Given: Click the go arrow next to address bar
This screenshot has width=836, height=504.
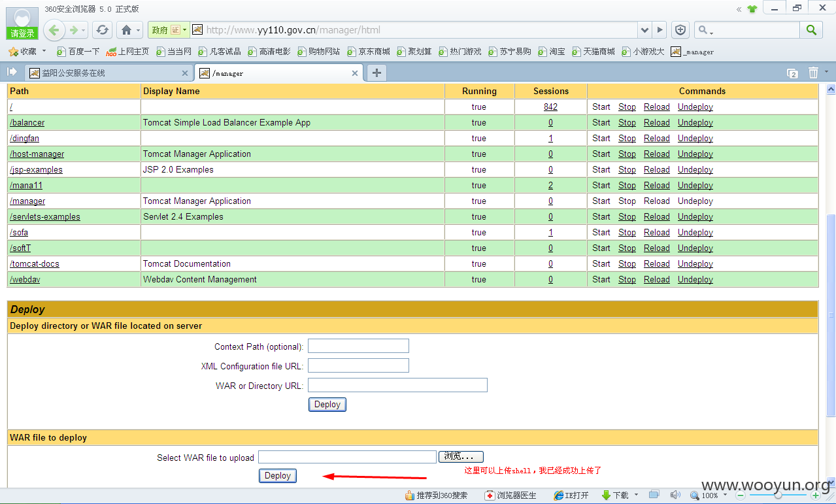Looking at the screenshot, I should tap(660, 30).
